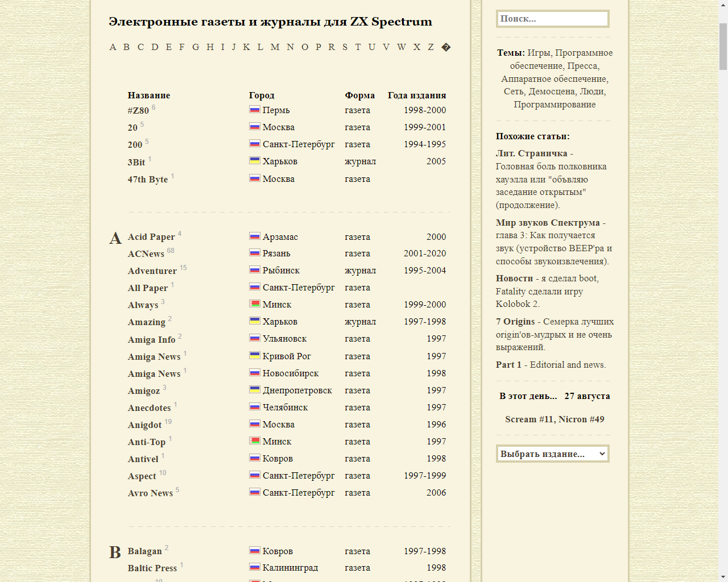This screenshot has height=582, width=728.
Task: Open the Adventurer magazine link
Action: pyautogui.click(x=152, y=271)
